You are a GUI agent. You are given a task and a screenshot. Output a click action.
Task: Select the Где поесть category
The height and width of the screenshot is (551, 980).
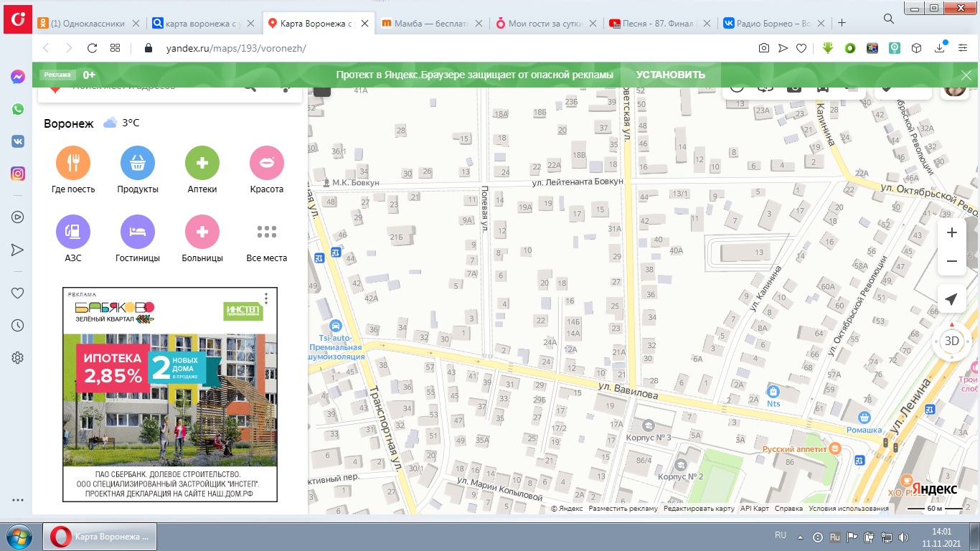tap(73, 171)
